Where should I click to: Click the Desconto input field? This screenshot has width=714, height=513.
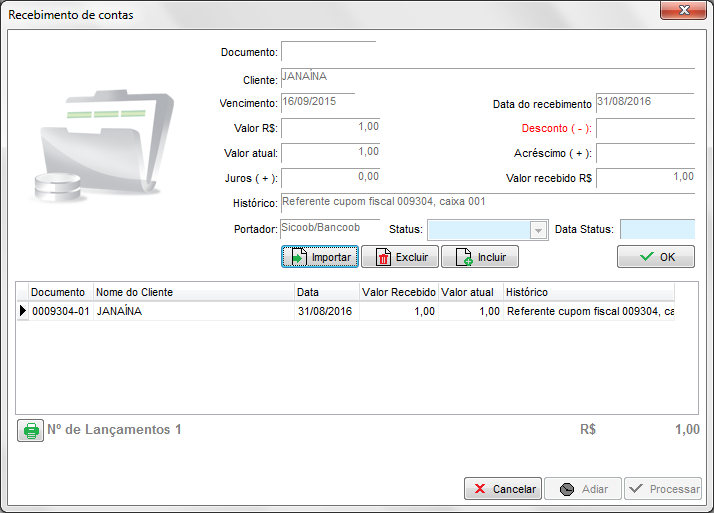click(645, 128)
